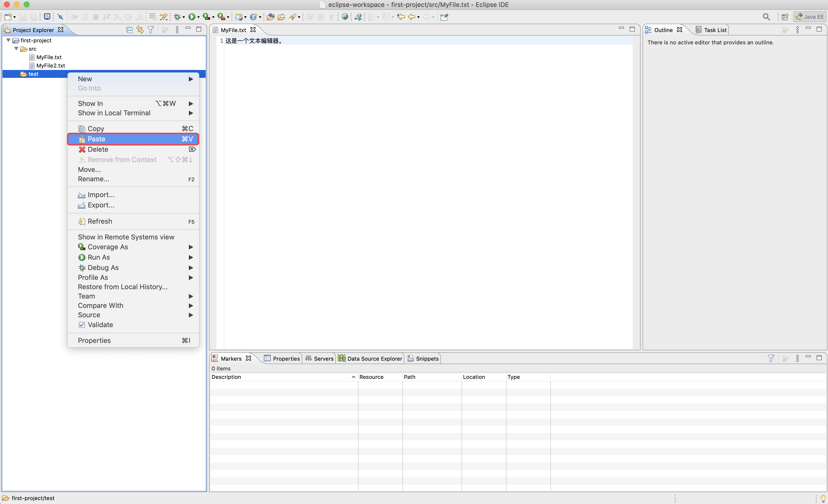The image size is (828, 504).
Task: Choose Restore from Local History...
Action: pos(134,287)
